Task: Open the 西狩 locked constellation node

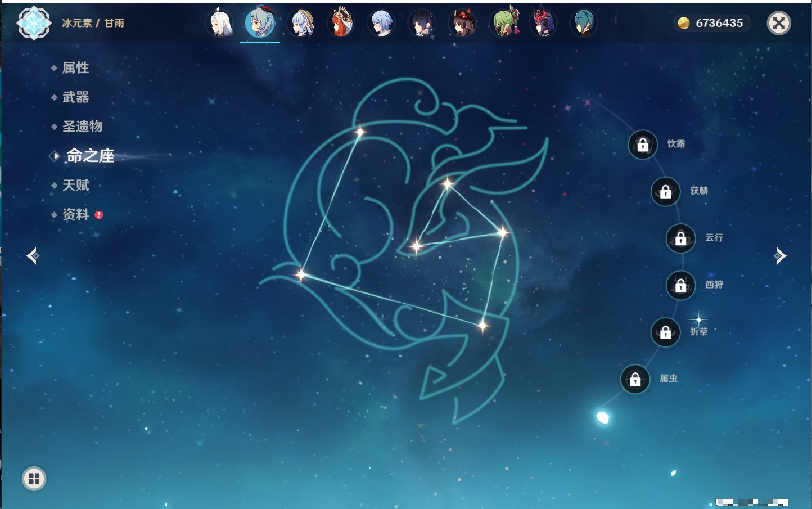Action: tap(681, 285)
